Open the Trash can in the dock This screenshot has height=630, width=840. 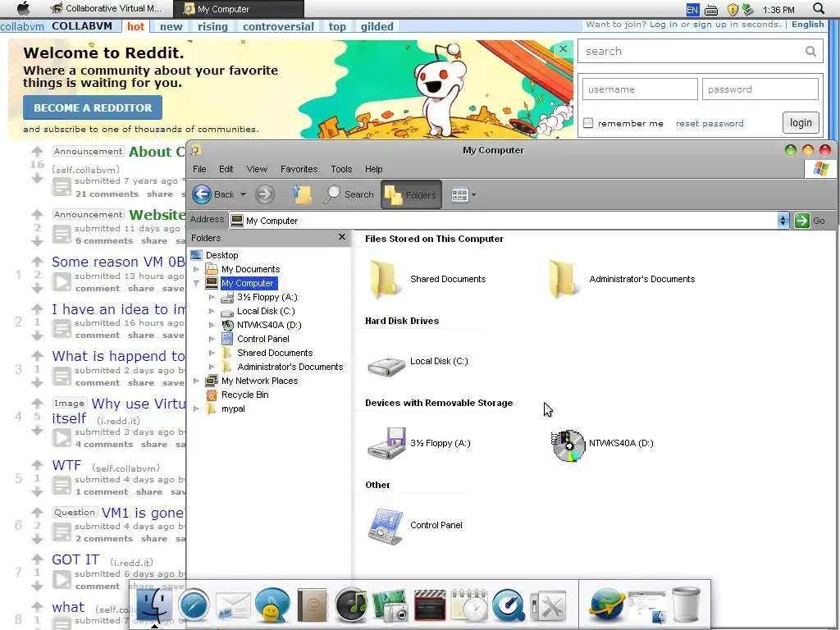(686, 605)
